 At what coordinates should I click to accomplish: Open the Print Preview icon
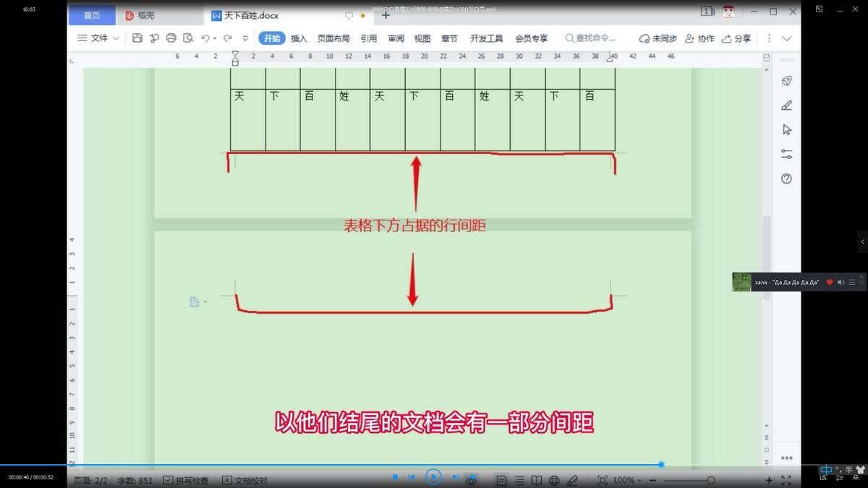point(188,39)
